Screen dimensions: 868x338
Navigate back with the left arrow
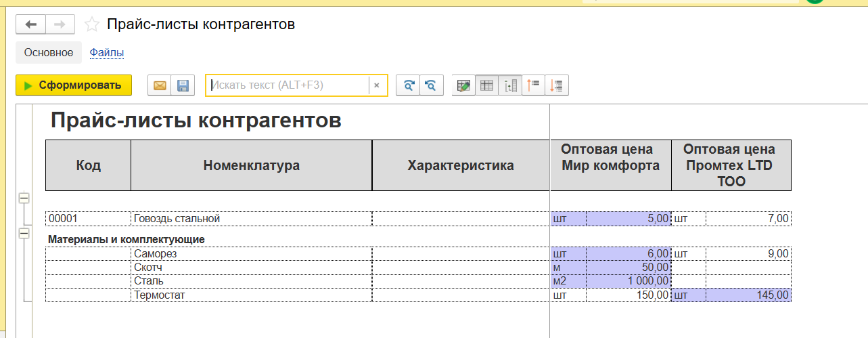pyautogui.click(x=30, y=24)
